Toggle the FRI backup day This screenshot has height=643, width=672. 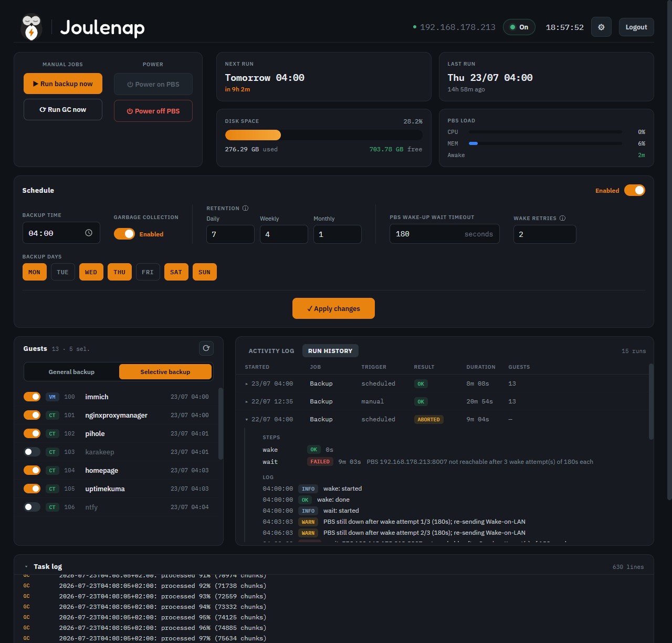click(x=148, y=272)
